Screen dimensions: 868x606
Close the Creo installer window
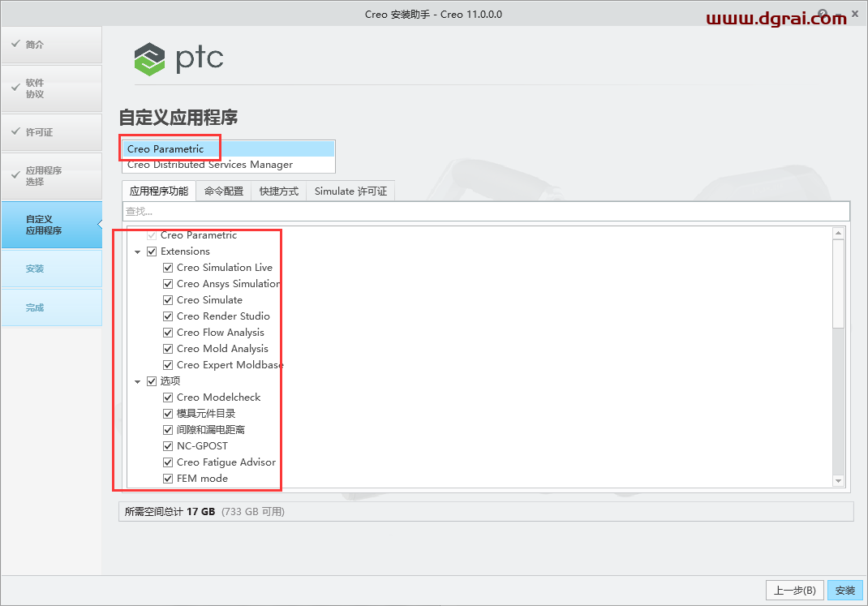pos(855,14)
